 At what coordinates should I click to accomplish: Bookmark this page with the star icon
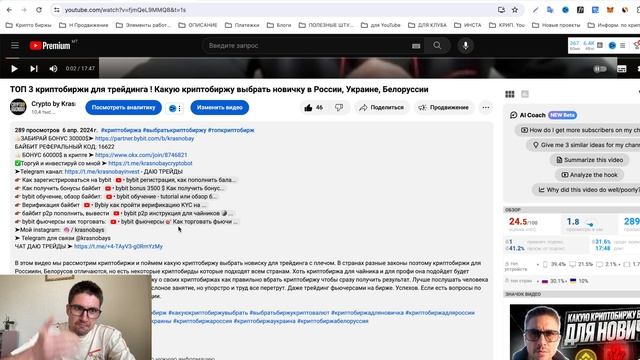(515, 10)
